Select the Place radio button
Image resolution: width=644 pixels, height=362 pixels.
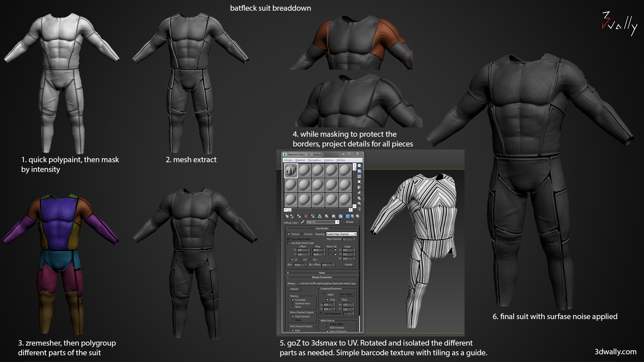[x=339, y=300]
